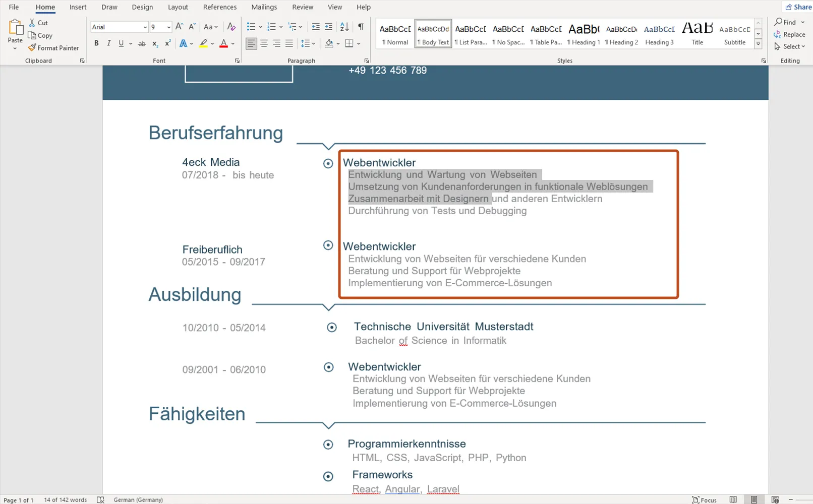Image resolution: width=813 pixels, height=504 pixels.
Task: Show paragraph marks with pilcrow icon
Action: click(x=361, y=27)
